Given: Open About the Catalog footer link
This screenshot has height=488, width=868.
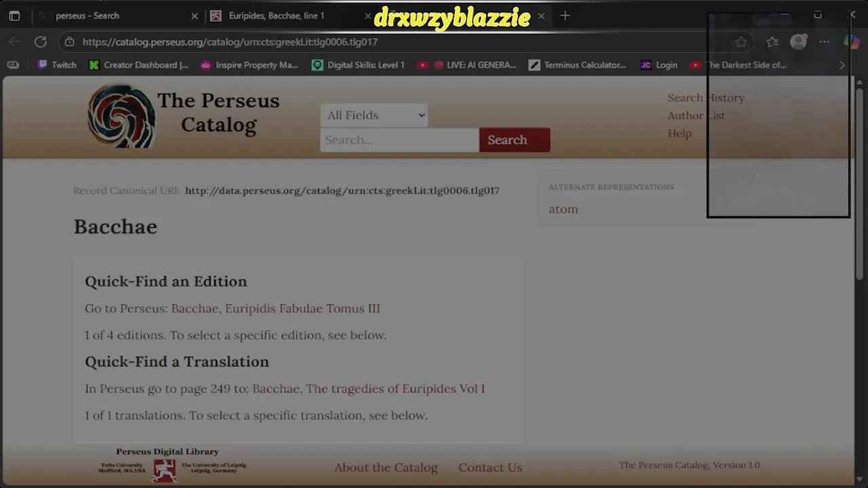Looking at the screenshot, I should (x=386, y=468).
